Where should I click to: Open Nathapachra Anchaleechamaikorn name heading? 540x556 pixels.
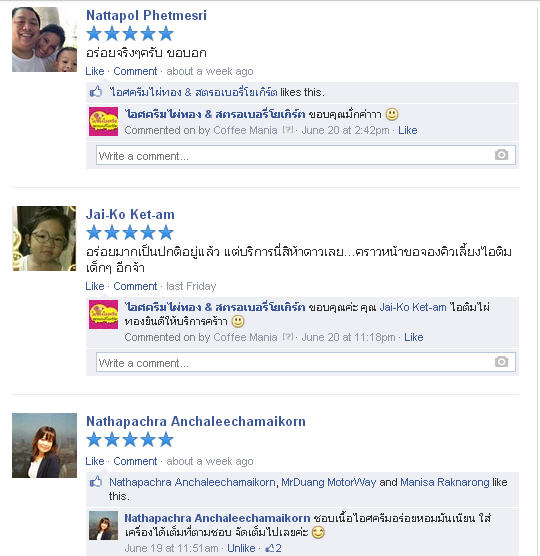196,421
